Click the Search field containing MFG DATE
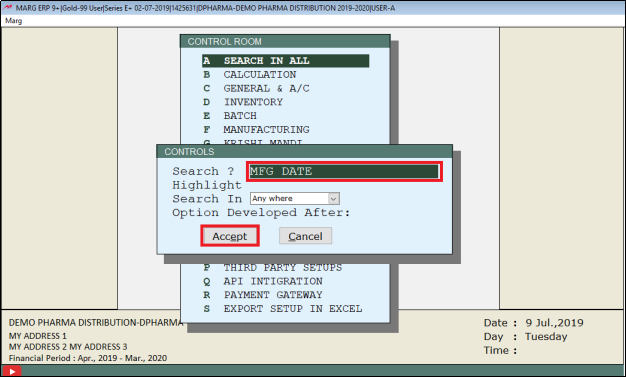This screenshot has height=377, width=626. tap(344, 171)
